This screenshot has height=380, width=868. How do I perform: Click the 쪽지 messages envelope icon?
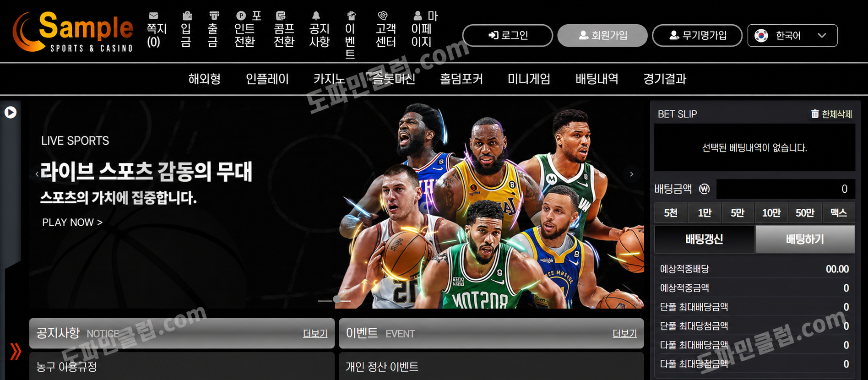pyautogui.click(x=154, y=16)
